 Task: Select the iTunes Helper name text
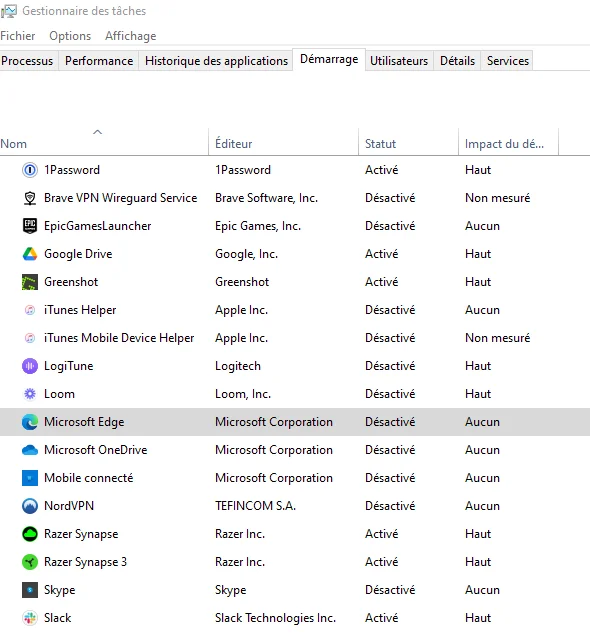(80, 310)
